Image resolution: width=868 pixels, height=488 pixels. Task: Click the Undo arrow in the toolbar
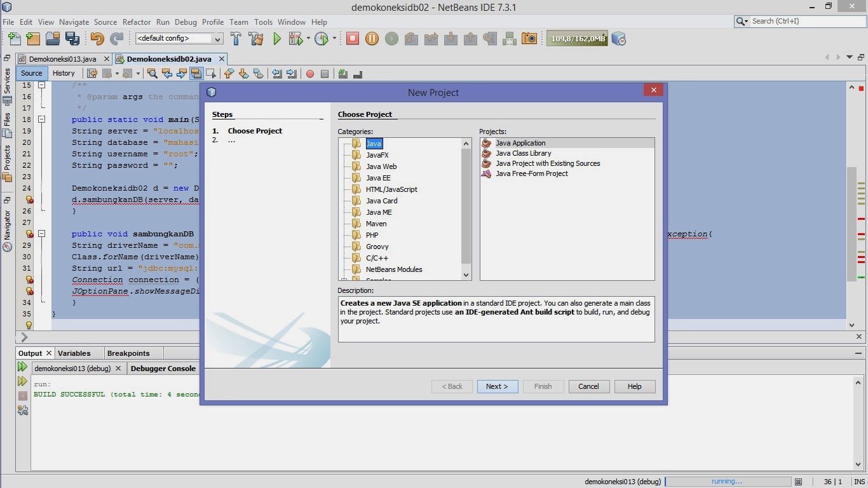tap(97, 39)
